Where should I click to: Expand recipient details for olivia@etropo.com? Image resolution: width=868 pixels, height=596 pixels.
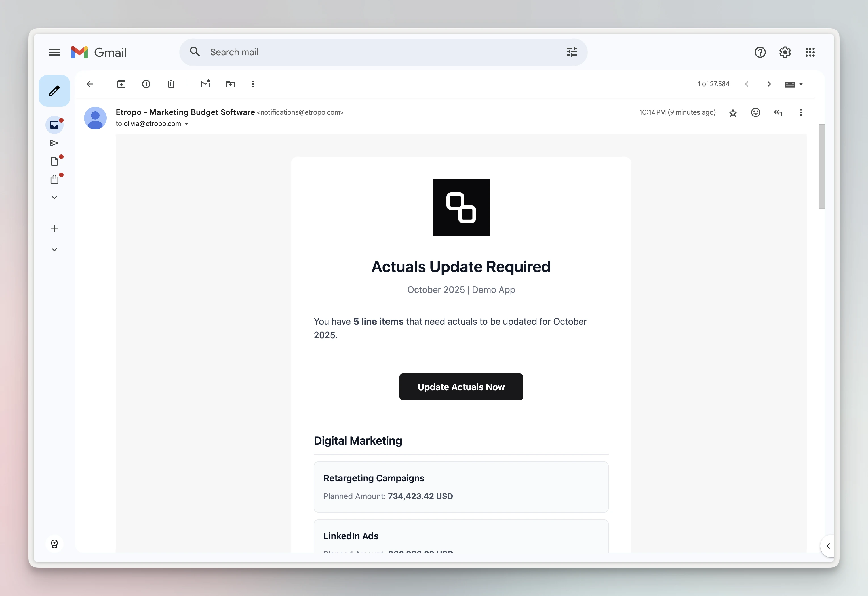pyautogui.click(x=187, y=124)
